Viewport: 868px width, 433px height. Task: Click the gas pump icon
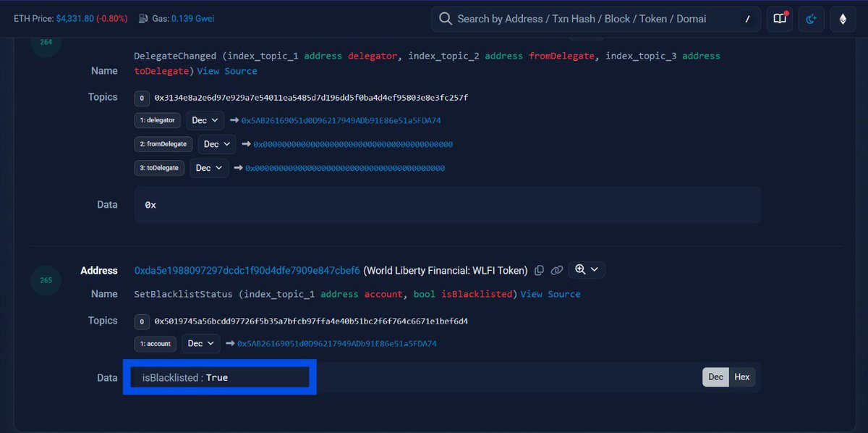[x=144, y=19]
